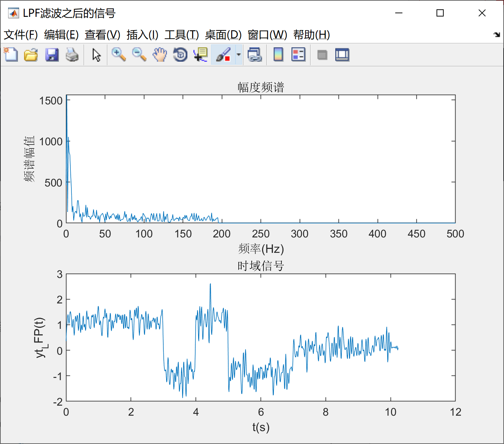The image size is (504, 444).
Task: Dock the figure using the corner arrow
Action: (497, 35)
